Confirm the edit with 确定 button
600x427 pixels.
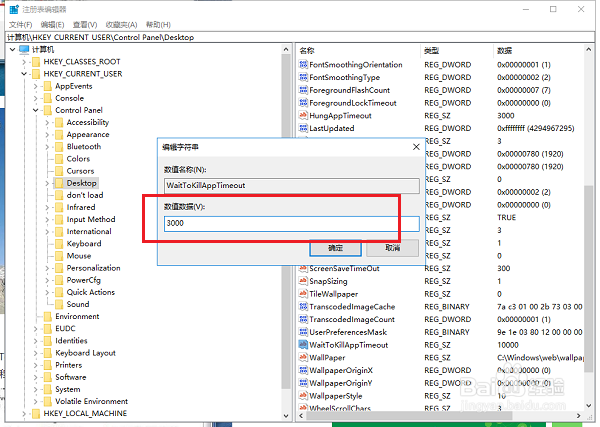pos(335,248)
